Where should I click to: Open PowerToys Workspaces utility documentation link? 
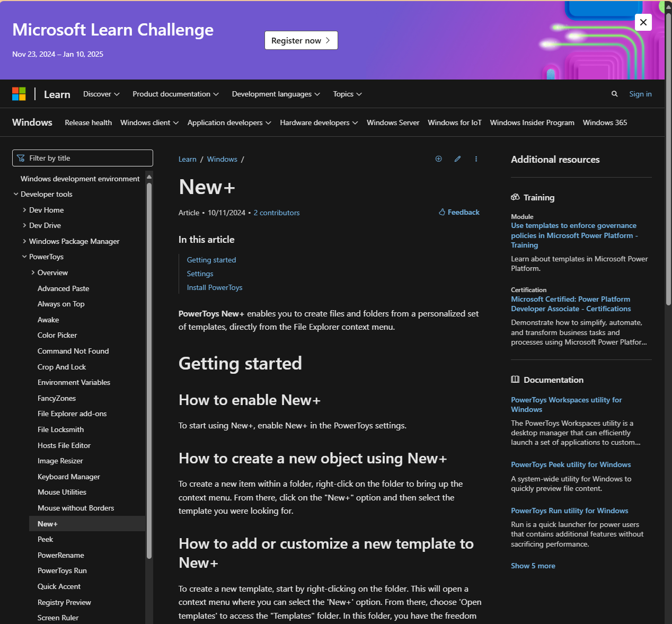[x=566, y=405]
